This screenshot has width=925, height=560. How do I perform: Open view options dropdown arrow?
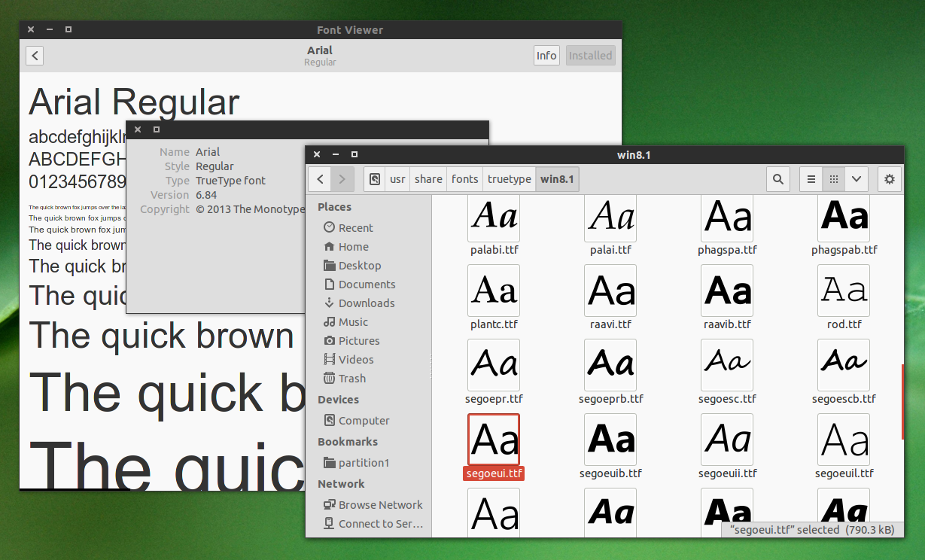(856, 179)
